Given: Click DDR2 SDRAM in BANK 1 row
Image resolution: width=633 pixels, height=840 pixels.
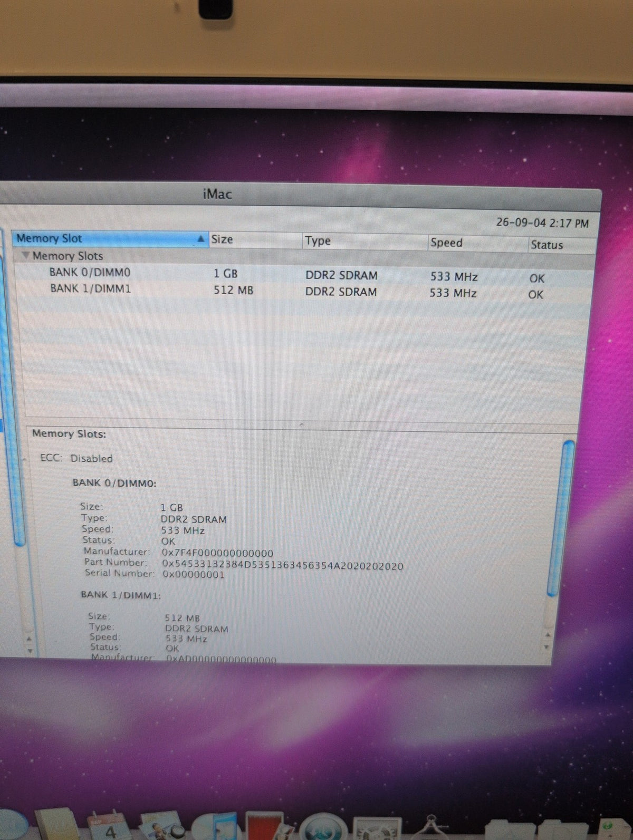Looking at the screenshot, I should (x=341, y=292).
